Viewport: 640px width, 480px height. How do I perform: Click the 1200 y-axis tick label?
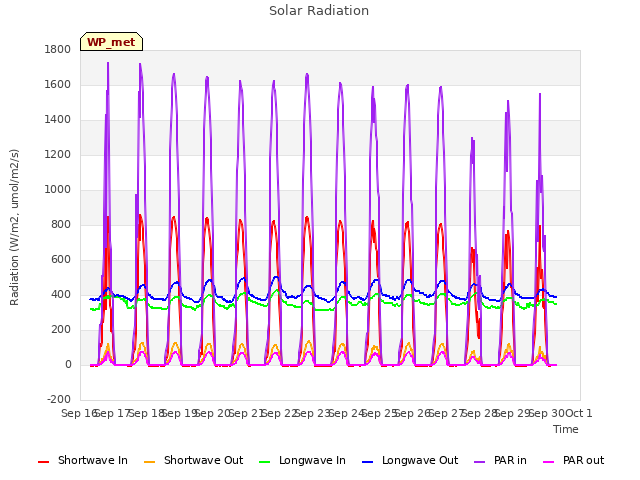coord(58,155)
